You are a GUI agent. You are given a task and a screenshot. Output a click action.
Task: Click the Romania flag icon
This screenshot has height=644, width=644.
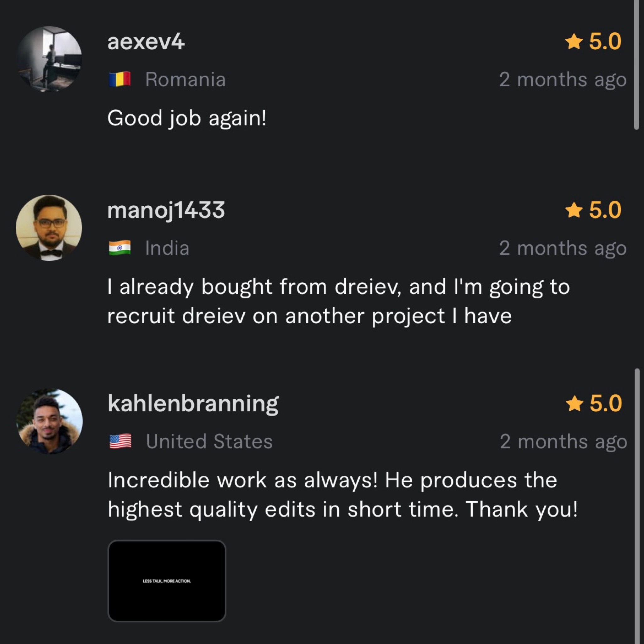[120, 79]
